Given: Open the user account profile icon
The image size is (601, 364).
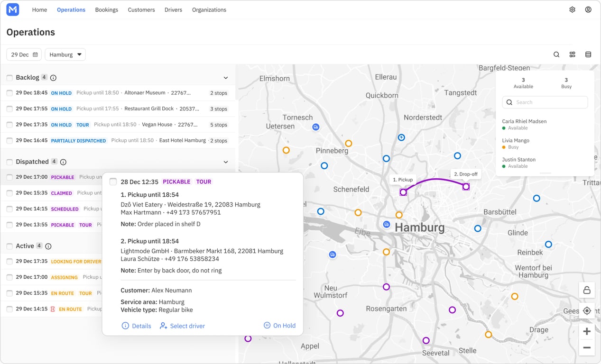Looking at the screenshot, I should 588,9.
